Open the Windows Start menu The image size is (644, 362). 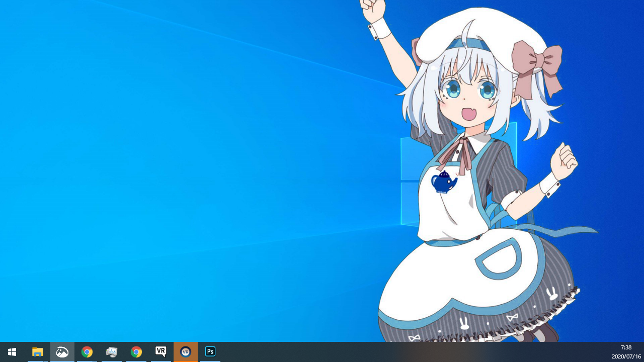[12, 352]
